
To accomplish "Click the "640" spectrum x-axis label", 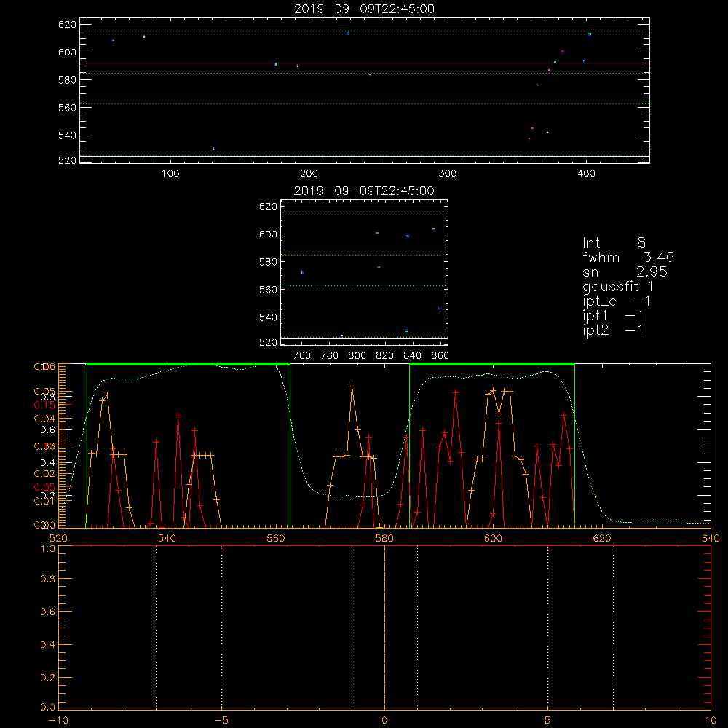I will 711,538.
